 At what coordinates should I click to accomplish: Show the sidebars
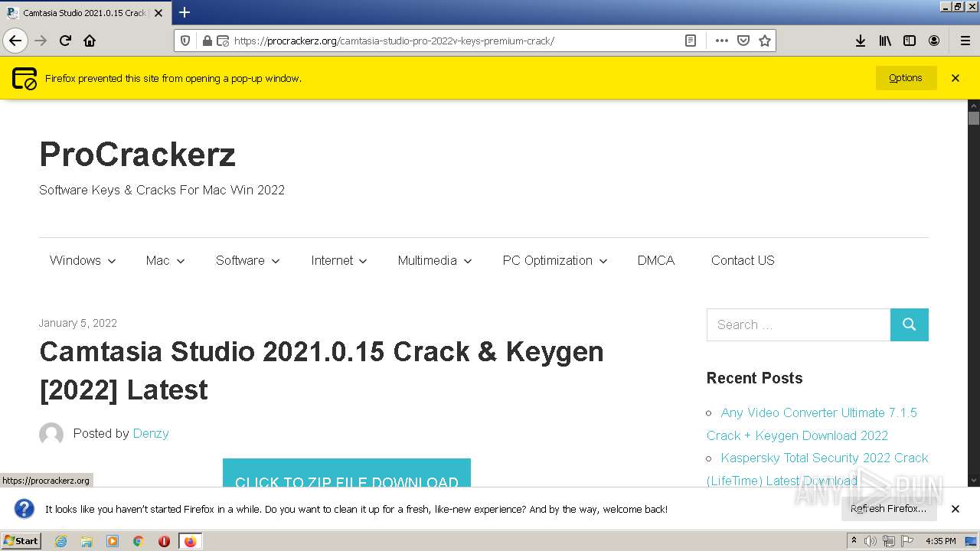coord(910,41)
